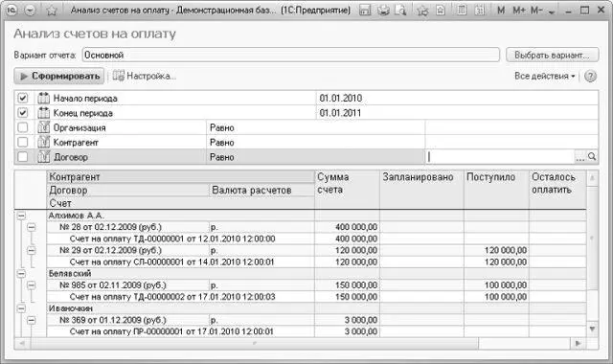
Task: Open print preview icon in title bar
Action: [400, 11]
